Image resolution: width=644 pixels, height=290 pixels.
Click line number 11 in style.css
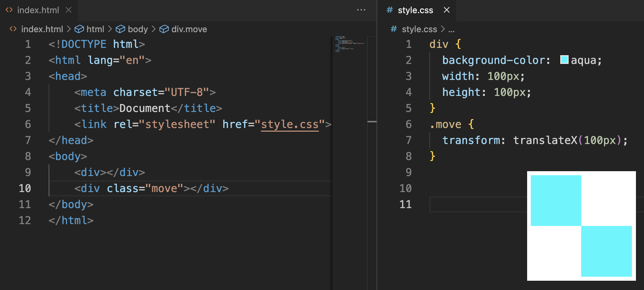[405, 204]
